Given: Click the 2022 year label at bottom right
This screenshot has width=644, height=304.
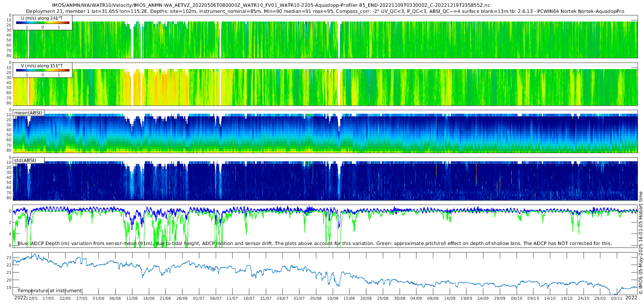Looking at the screenshot, I should 631,298.
